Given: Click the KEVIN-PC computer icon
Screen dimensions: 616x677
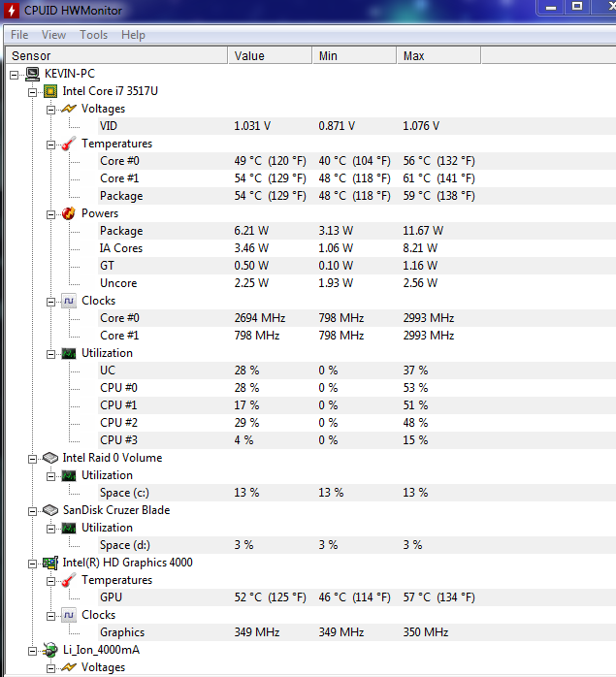Looking at the screenshot, I should point(32,74).
